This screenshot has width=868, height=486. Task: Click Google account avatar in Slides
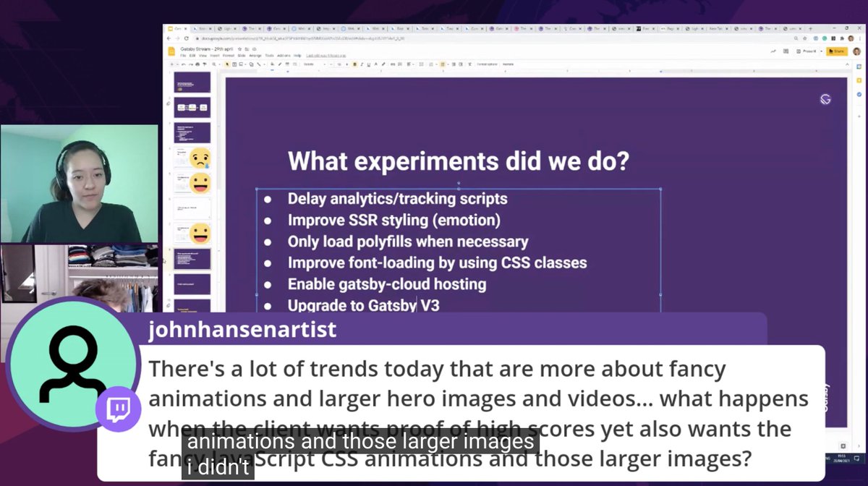pos(856,51)
